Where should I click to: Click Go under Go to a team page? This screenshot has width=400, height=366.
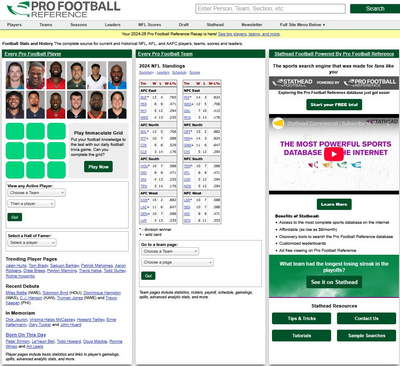[148, 276]
